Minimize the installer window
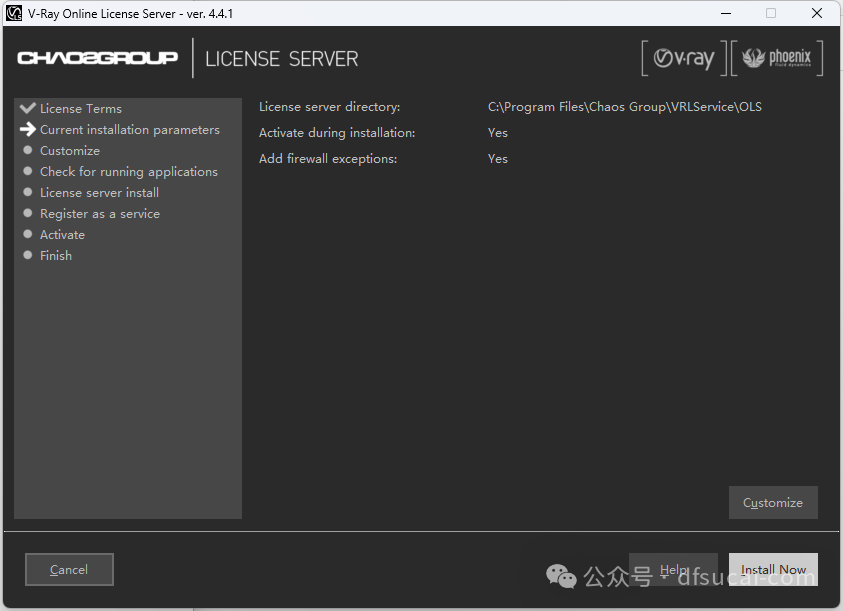Screen dimensions: 843x611 726,13
